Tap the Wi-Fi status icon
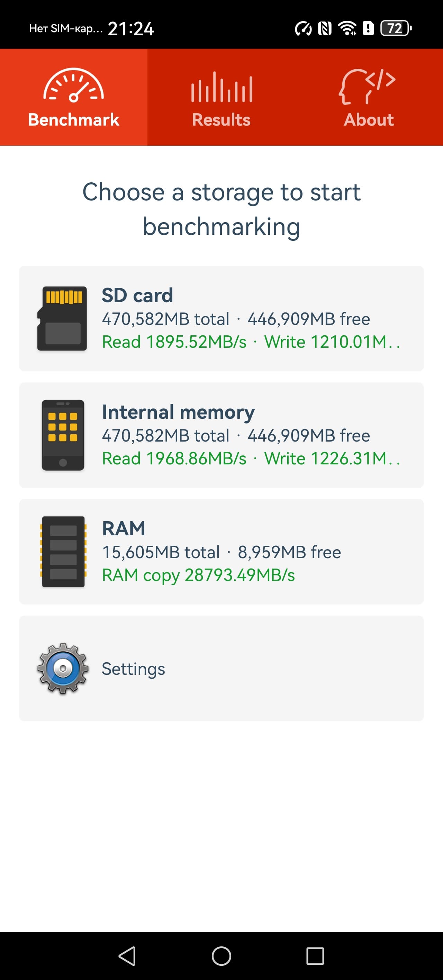The width and height of the screenshot is (443, 980). coord(347,28)
